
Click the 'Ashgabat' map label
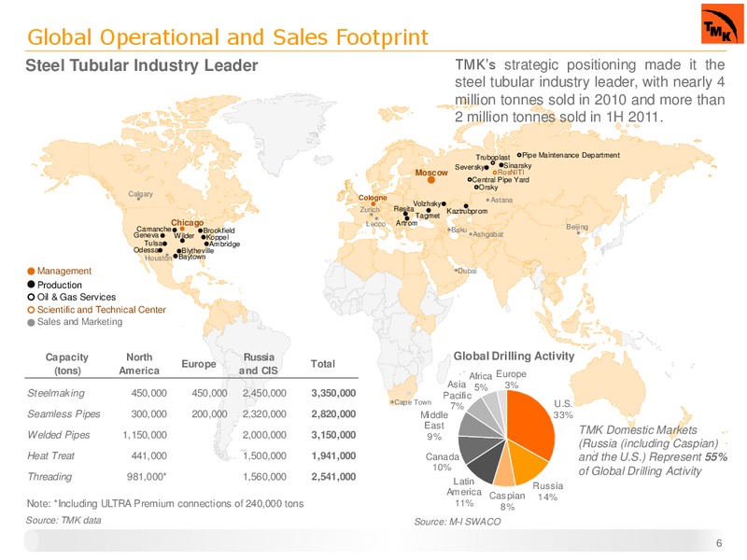pos(487,234)
